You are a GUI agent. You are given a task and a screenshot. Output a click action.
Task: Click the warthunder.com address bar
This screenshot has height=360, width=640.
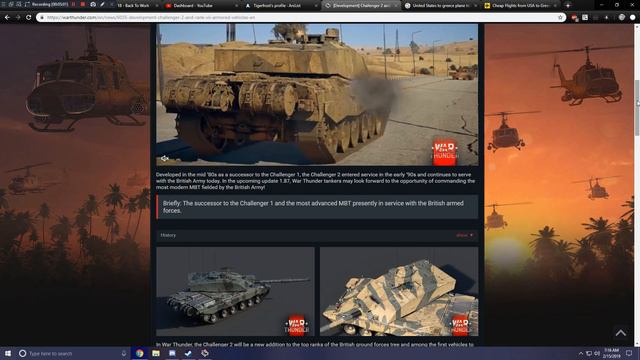(300, 18)
